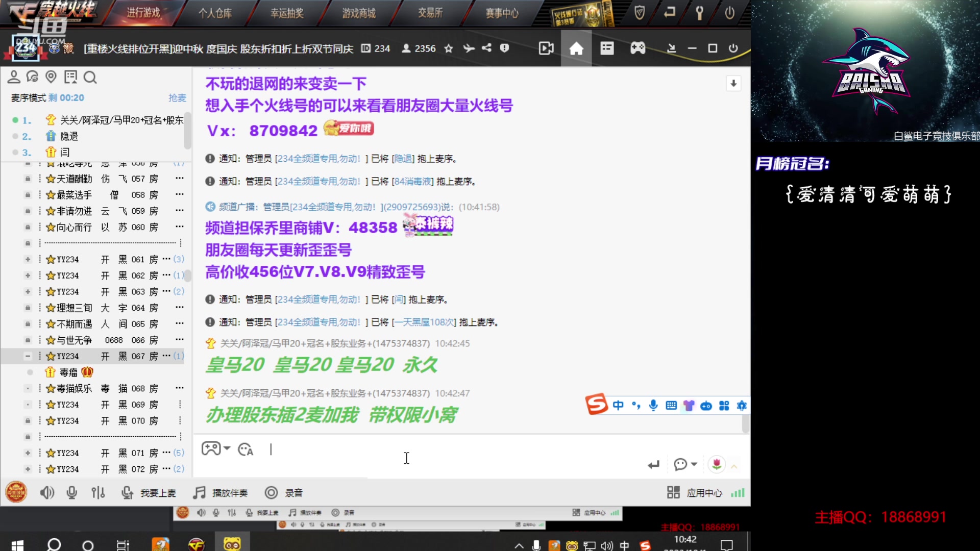Click the signal strength bars icon
The width and height of the screenshot is (980, 551).
pos(738,493)
